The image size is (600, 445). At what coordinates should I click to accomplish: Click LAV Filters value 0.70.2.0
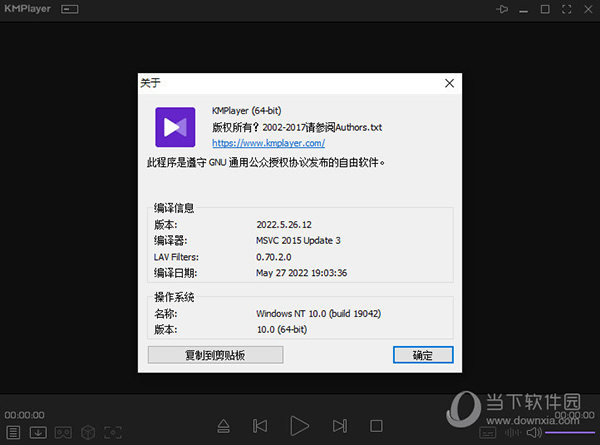274,257
